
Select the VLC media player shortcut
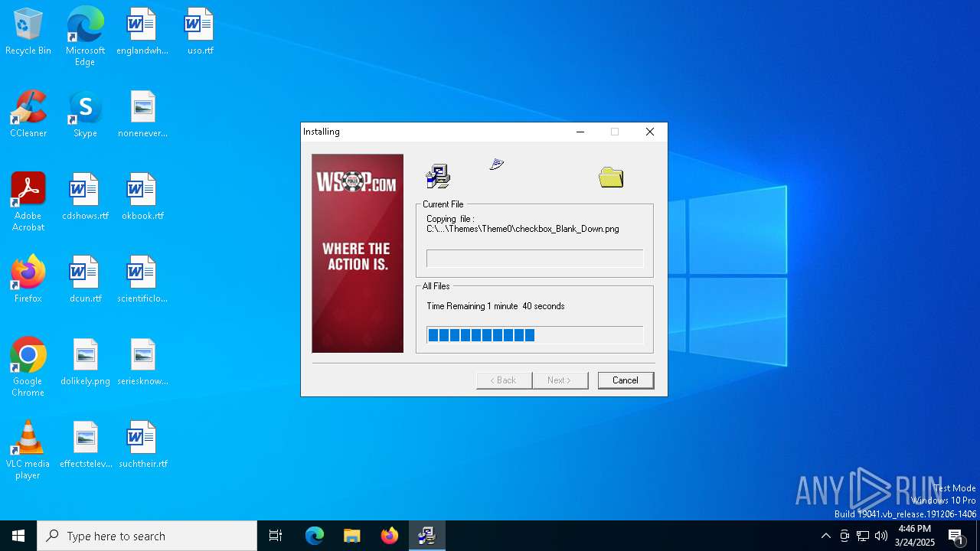28,450
